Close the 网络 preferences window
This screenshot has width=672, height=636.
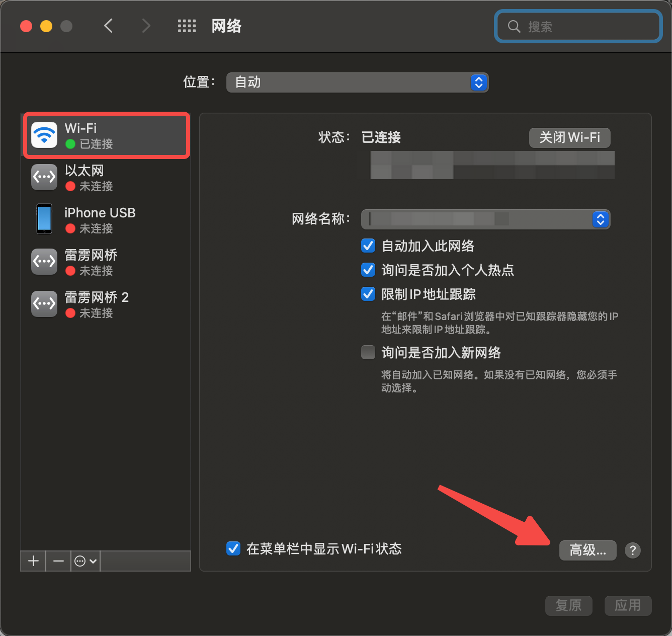point(26,26)
